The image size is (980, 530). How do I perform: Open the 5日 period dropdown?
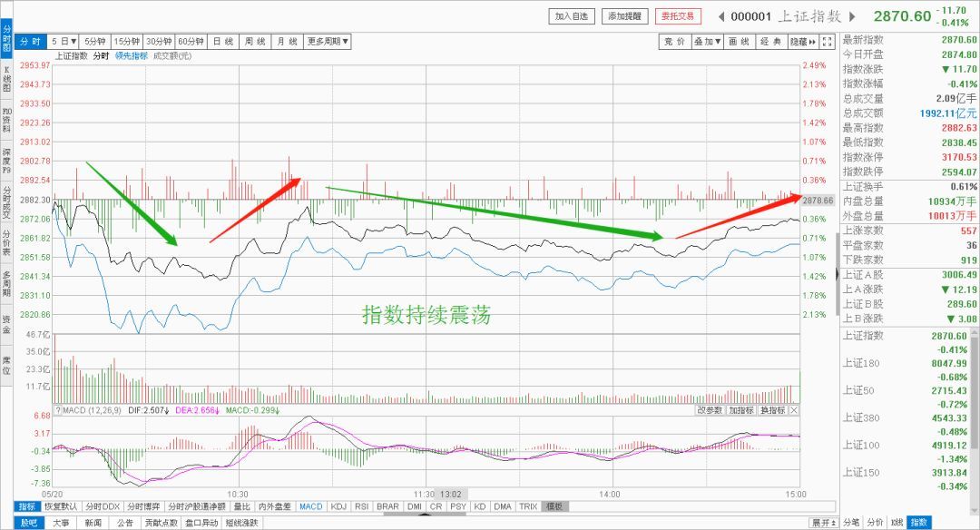point(64,41)
